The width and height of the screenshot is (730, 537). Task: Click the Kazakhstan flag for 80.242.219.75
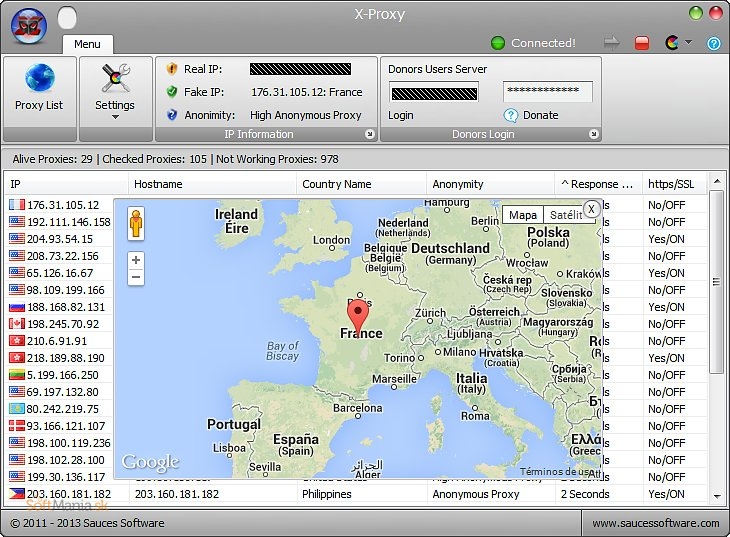click(x=17, y=408)
